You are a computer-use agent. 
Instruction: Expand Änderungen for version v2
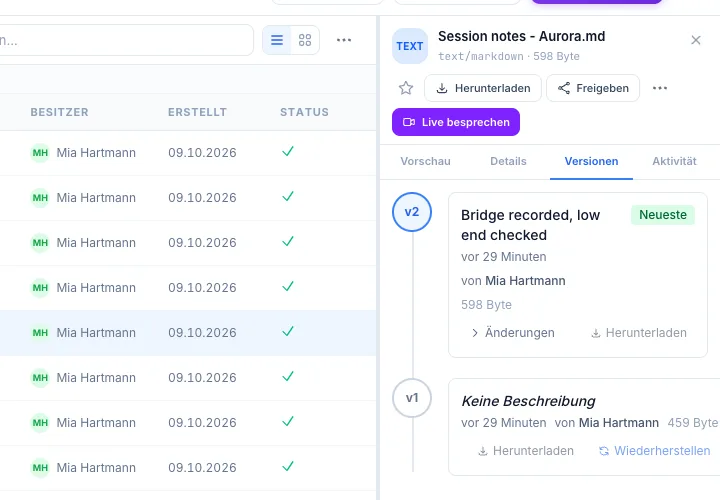(512, 332)
